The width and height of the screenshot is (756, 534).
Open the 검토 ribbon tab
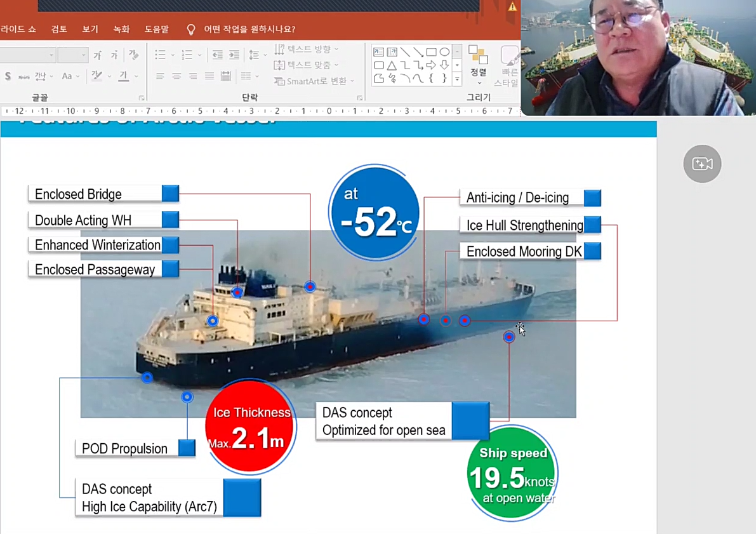59,29
